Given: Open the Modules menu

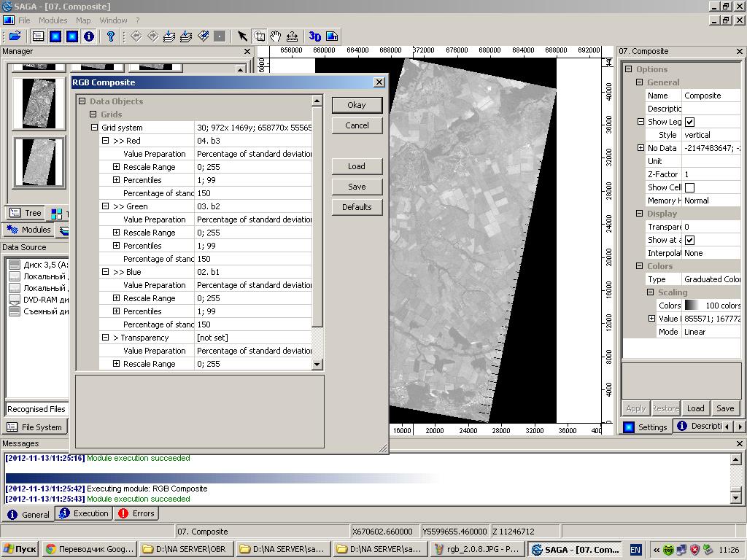Looking at the screenshot, I should 53,20.
